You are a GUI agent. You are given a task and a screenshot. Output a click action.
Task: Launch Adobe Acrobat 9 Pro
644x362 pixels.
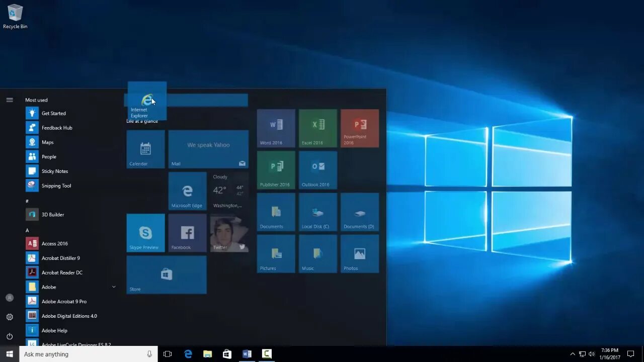click(x=70, y=302)
